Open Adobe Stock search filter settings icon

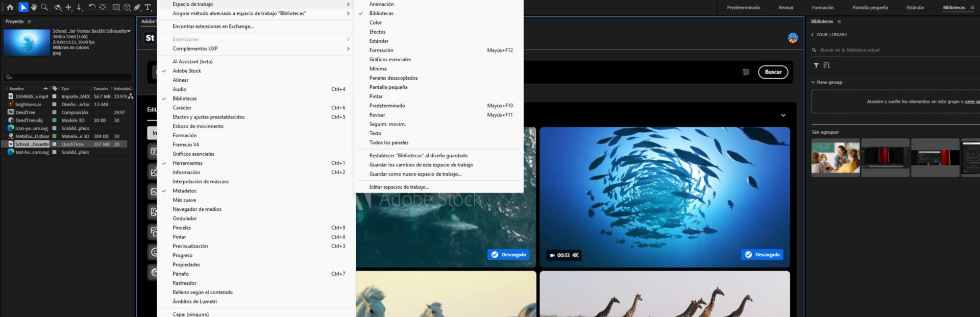(x=746, y=72)
